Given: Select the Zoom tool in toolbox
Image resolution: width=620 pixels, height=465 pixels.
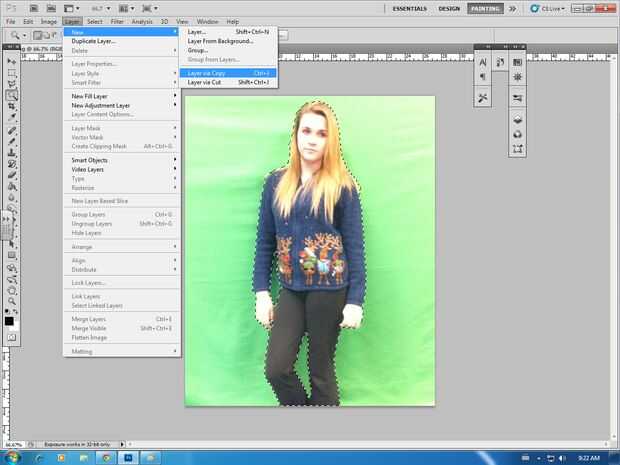Looking at the screenshot, I should click(11, 301).
